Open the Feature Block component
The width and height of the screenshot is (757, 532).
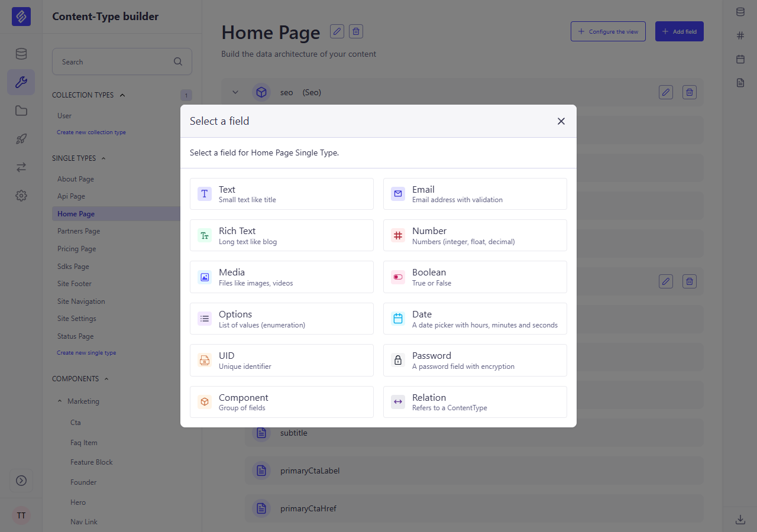click(x=92, y=462)
